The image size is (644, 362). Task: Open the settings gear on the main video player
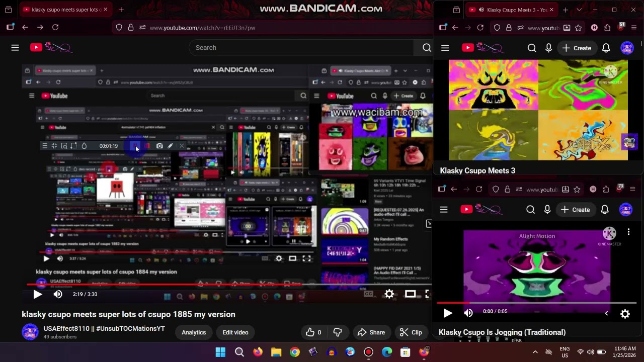[389, 294]
